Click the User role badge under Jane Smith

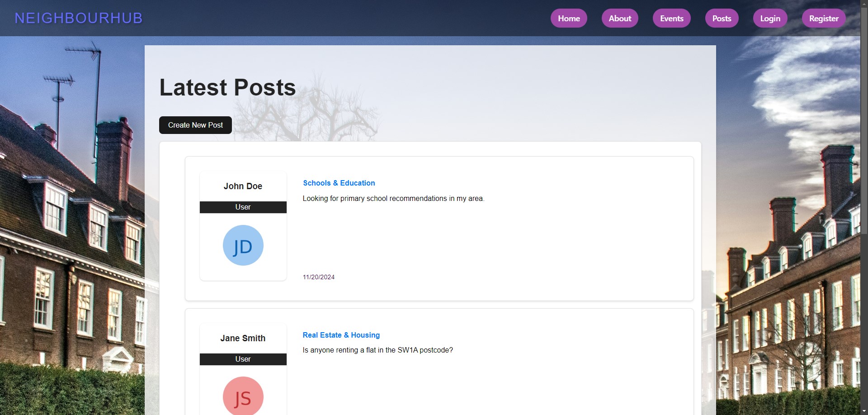[x=243, y=359]
